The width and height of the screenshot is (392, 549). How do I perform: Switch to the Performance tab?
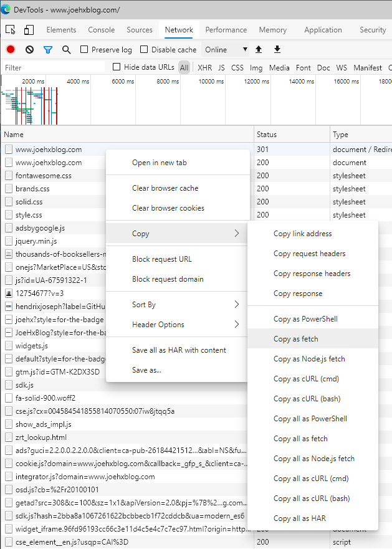[x=226, y=30]
